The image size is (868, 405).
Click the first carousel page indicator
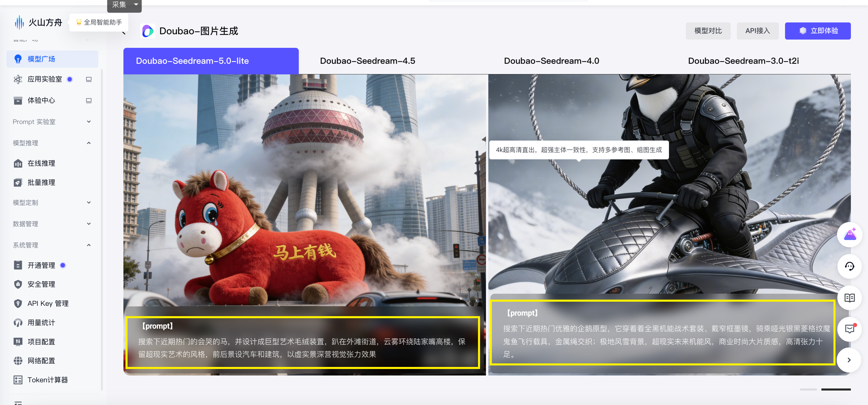click(x=808, y=389)
